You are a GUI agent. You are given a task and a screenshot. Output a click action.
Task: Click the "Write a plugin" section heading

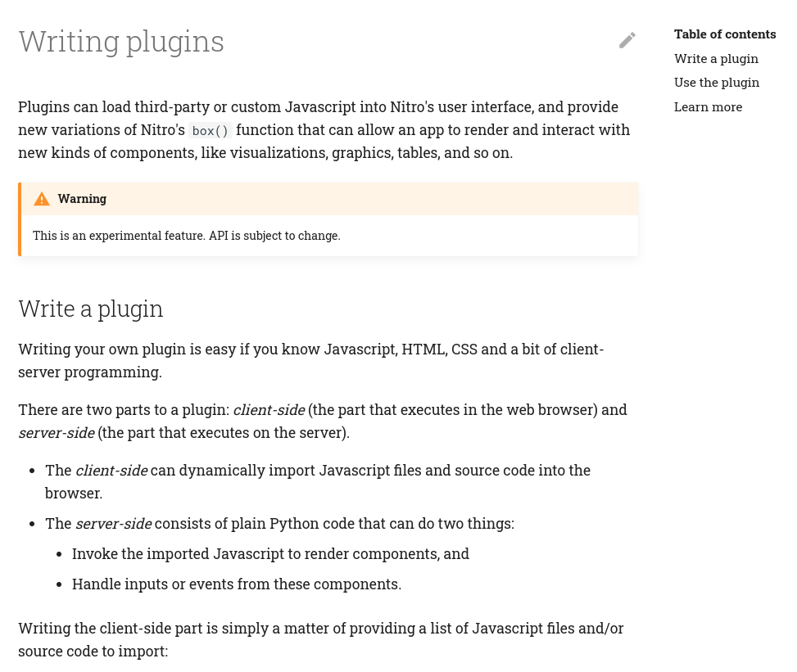(x=90, y=309)
